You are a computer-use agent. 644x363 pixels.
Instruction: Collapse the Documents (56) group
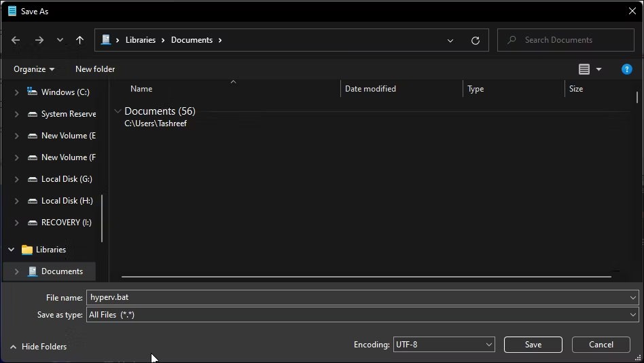click(118, 111)
